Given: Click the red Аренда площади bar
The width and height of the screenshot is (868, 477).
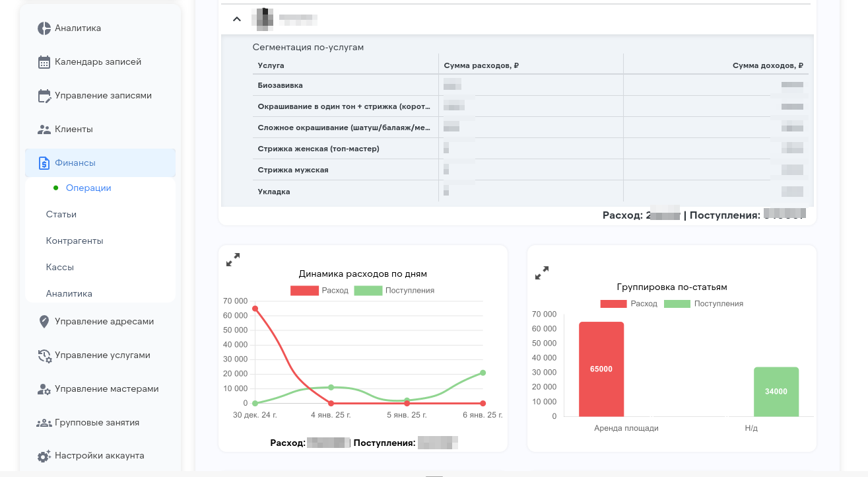Looking at the screenshot, I should coord(601,369).
